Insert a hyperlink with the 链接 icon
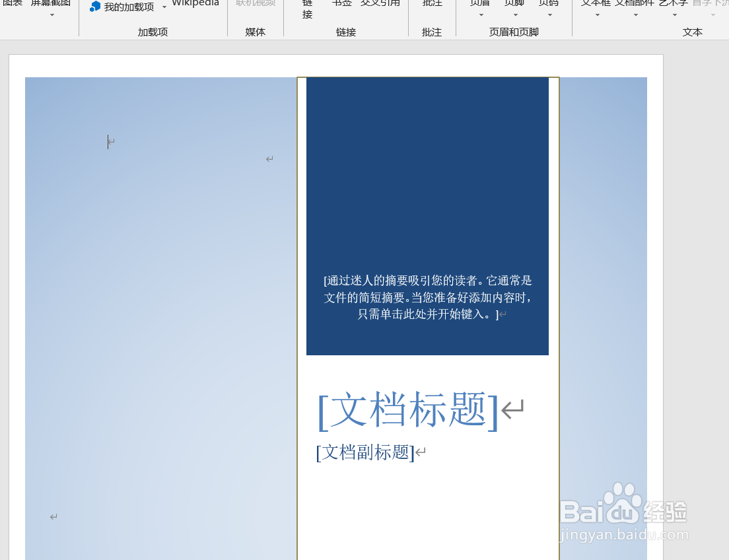The height and width of the screenshot is (560, 729). (306, 9)
